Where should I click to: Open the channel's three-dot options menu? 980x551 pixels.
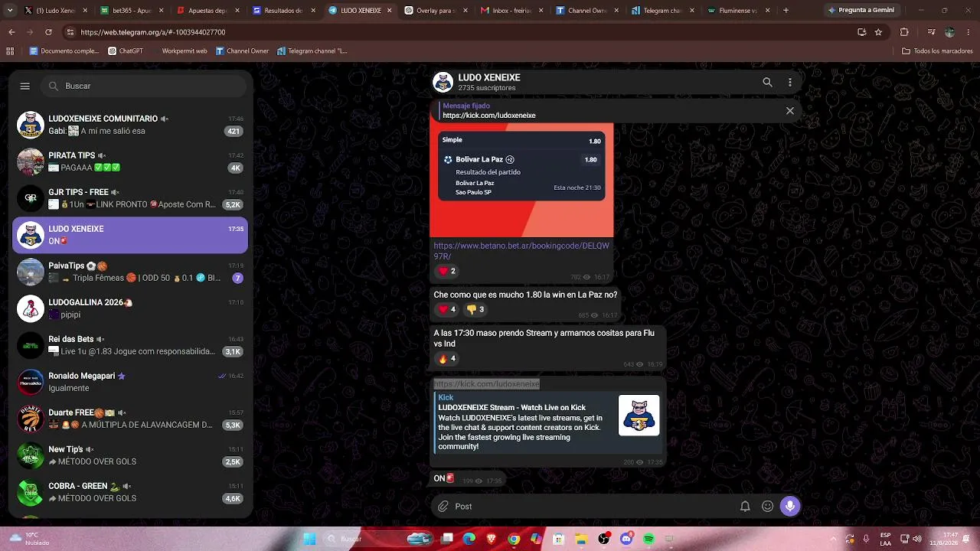point(790,83)
